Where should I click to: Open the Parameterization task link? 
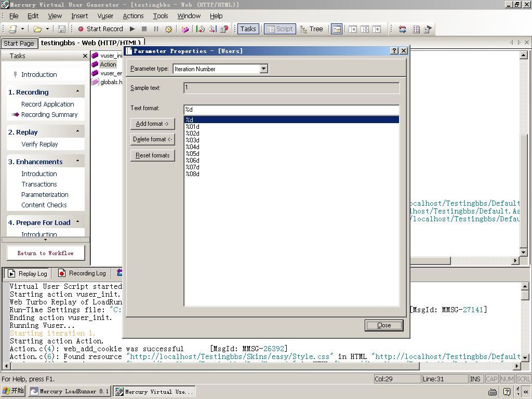pos(45,195)
